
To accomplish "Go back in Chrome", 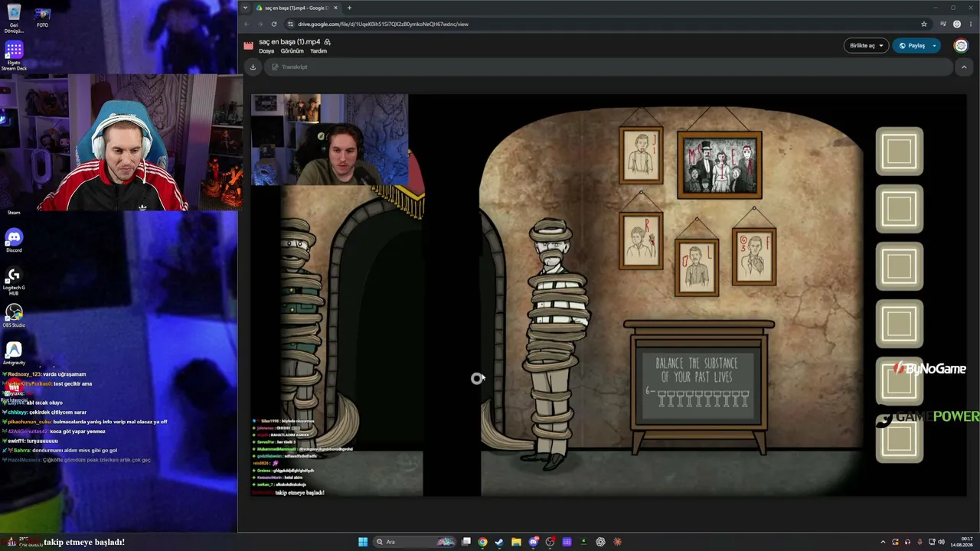I will coord(247,24).
